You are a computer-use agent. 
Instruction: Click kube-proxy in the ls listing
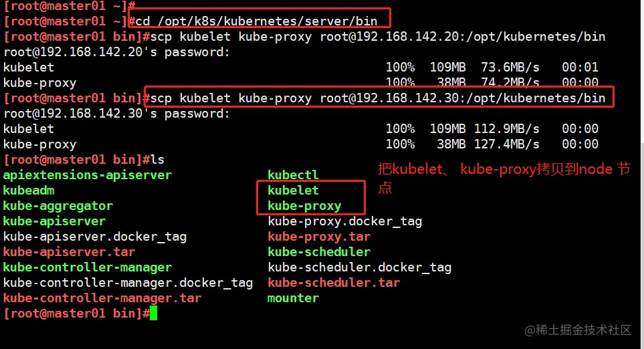click(x=304, y=206)
